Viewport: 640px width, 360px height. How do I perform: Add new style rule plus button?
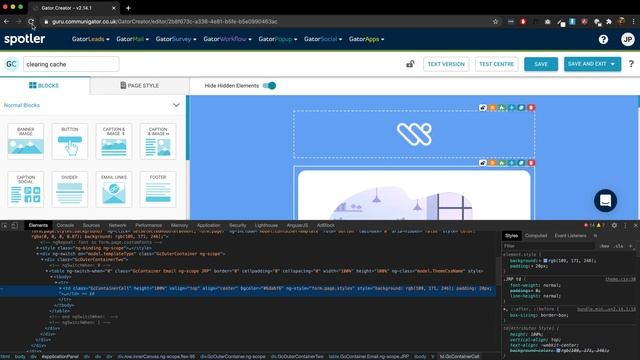pos(631,246)
